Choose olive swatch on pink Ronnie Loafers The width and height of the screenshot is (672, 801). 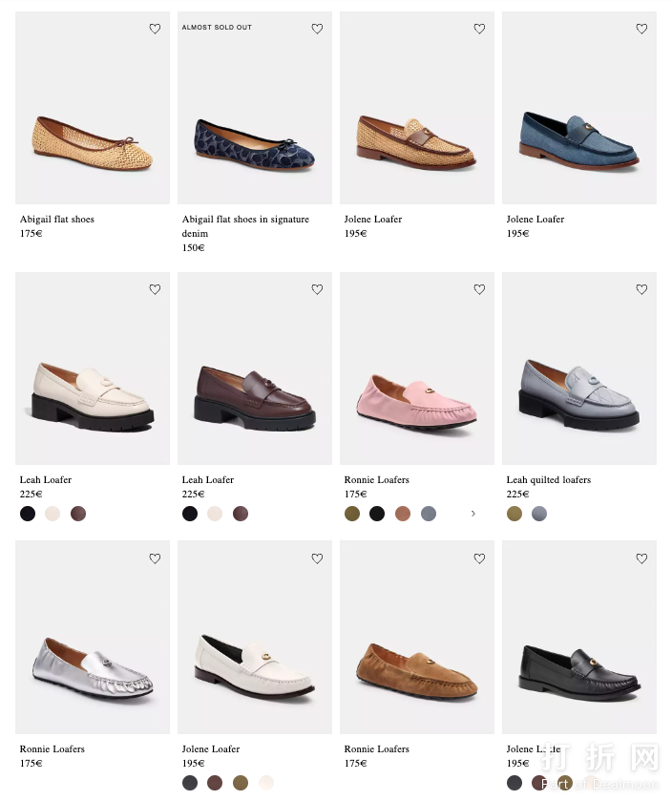point(352,514)
